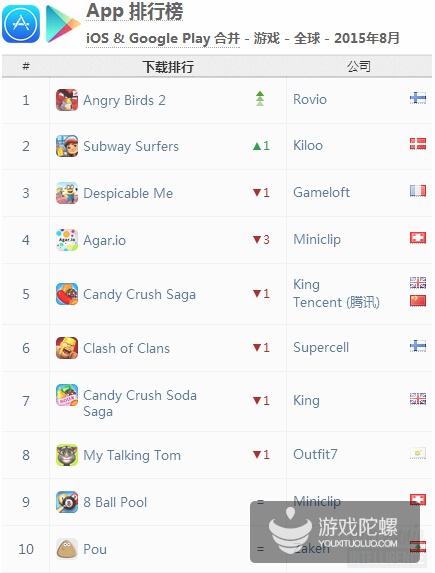
Task: Open the Supercell company link
Action: point(321,347)
